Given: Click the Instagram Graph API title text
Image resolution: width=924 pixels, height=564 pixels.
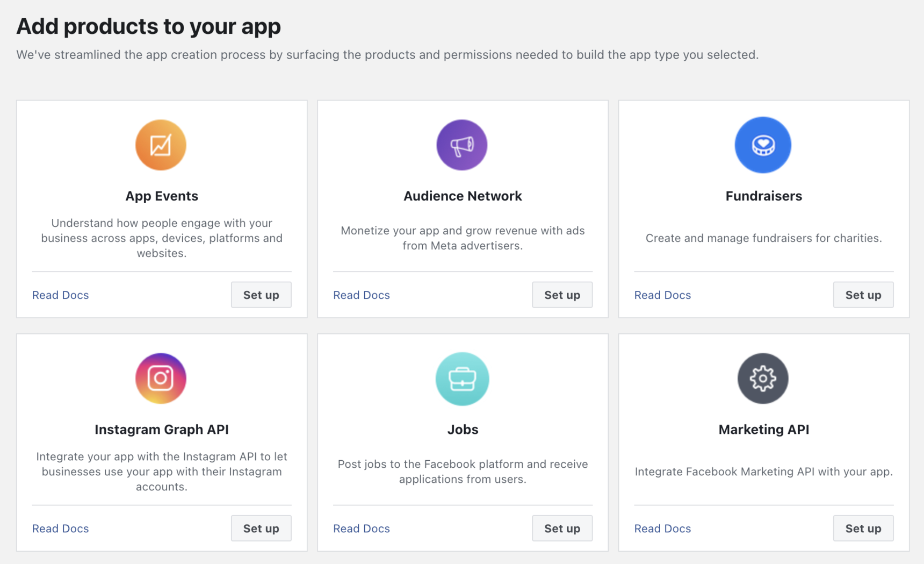Looking at the screenshot, I should pos(162,429).
